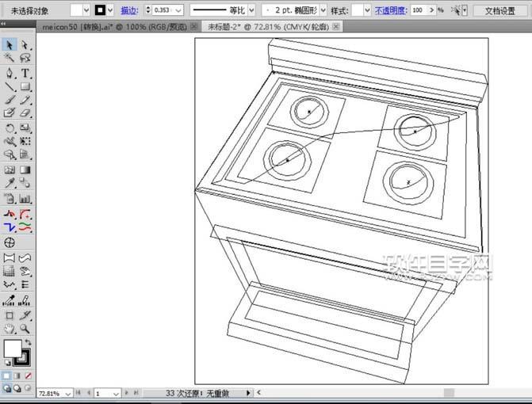Adjust the stroke weight stepper arrows
This screenshot has height=404, width=532.
(148, 10)
